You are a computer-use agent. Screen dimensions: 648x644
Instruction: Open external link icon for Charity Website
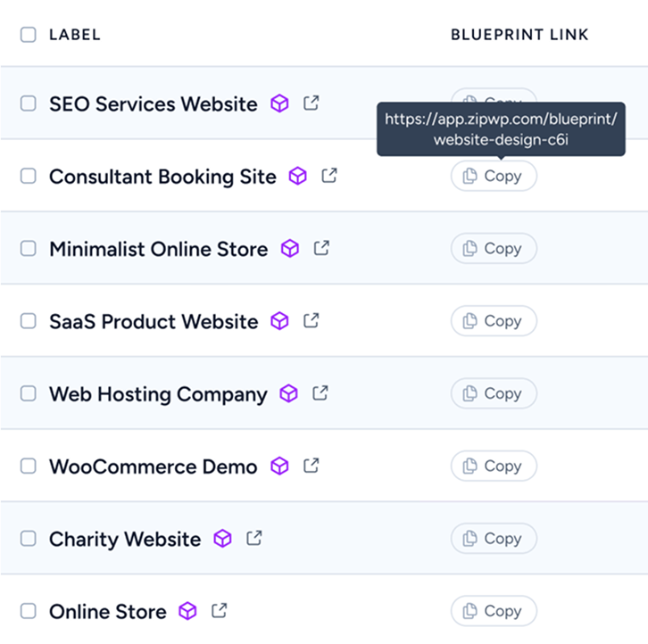point(254,539)
